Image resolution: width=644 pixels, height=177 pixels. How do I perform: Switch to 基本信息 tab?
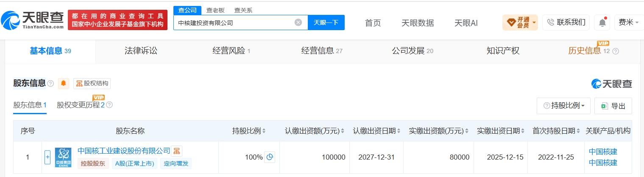[50, 51]
